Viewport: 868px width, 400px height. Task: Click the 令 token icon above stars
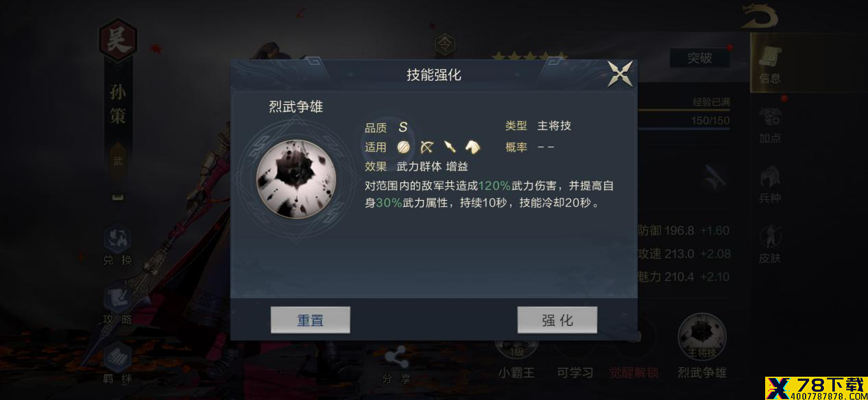[x=445, y=45]
